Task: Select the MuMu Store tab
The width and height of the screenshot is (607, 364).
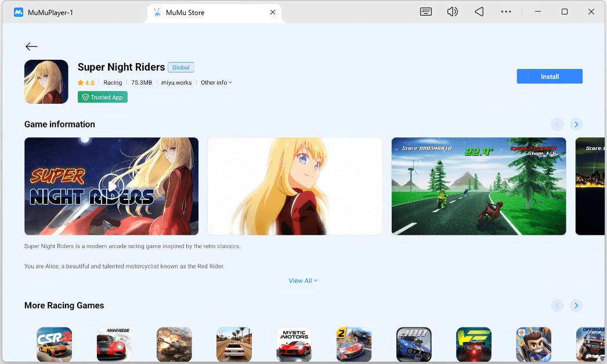Action: click(x=214, y=12)
